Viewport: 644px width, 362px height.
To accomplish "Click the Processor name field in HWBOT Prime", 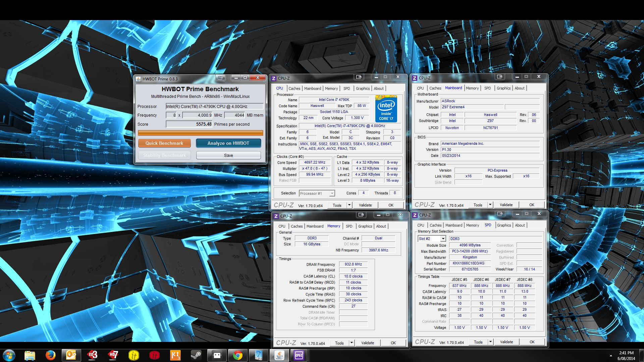I will 215,106.
